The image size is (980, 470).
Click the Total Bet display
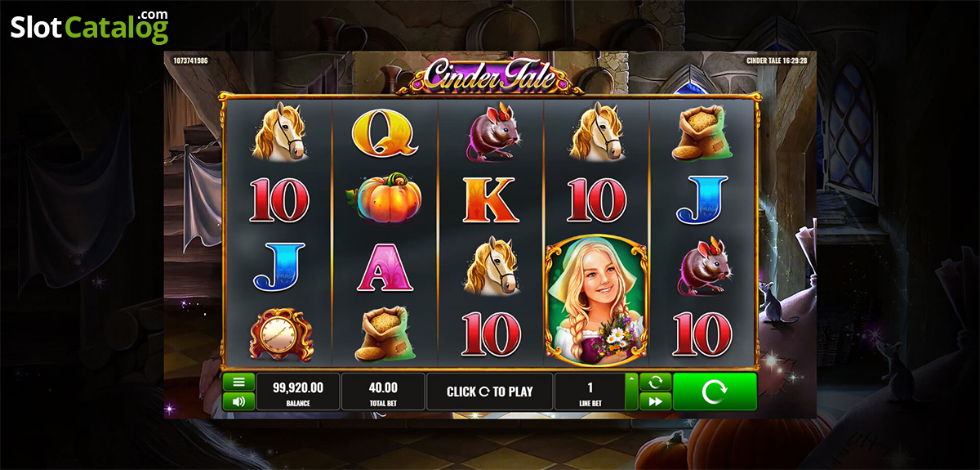pyautogui.click(x=383, y=392)
